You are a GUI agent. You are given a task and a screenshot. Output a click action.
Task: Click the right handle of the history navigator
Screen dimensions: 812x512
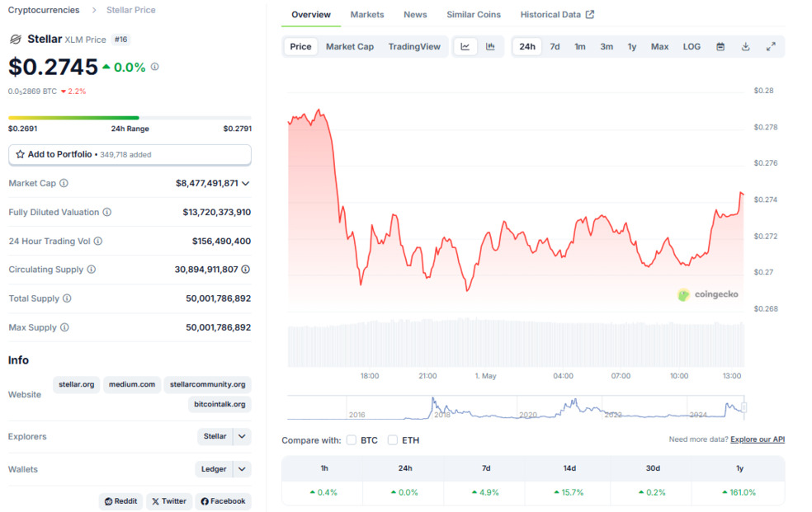(744, 407)
